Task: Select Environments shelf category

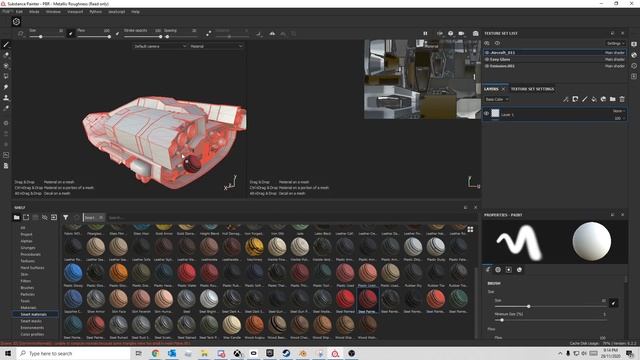Action: click(x=32, y=328)
